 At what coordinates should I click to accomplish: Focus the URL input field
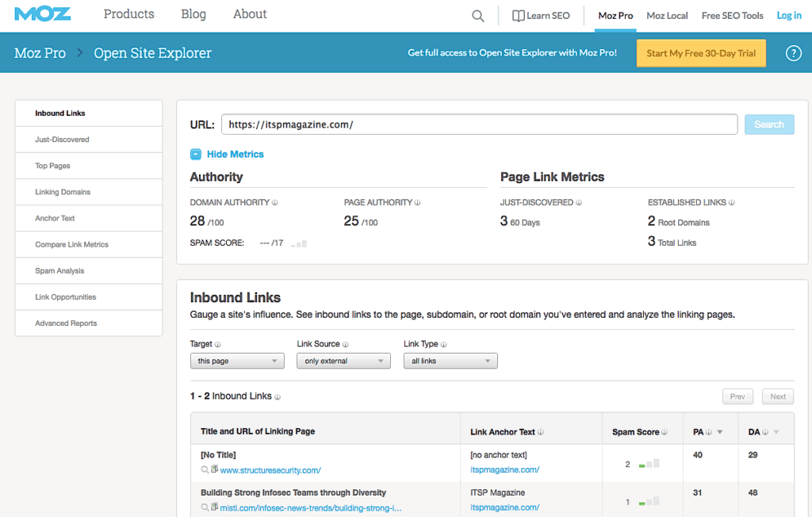(x=480, y=124)
